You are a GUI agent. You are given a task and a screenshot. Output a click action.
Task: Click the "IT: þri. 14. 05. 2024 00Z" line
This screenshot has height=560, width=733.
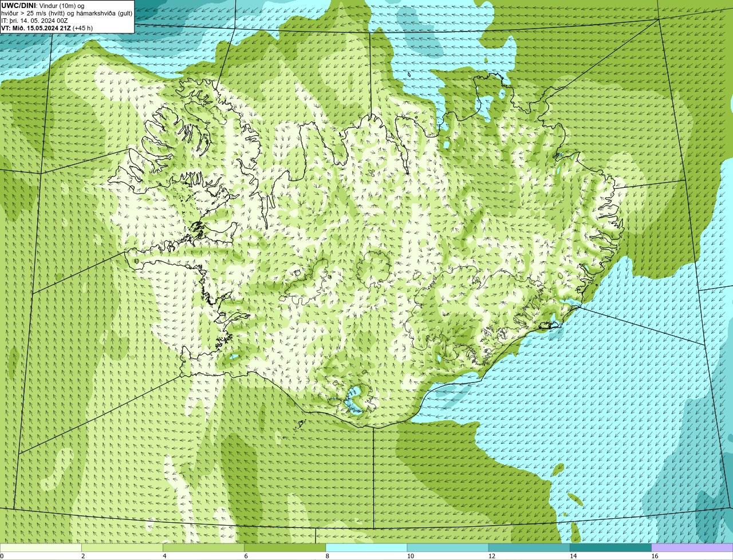click(34, 21)
